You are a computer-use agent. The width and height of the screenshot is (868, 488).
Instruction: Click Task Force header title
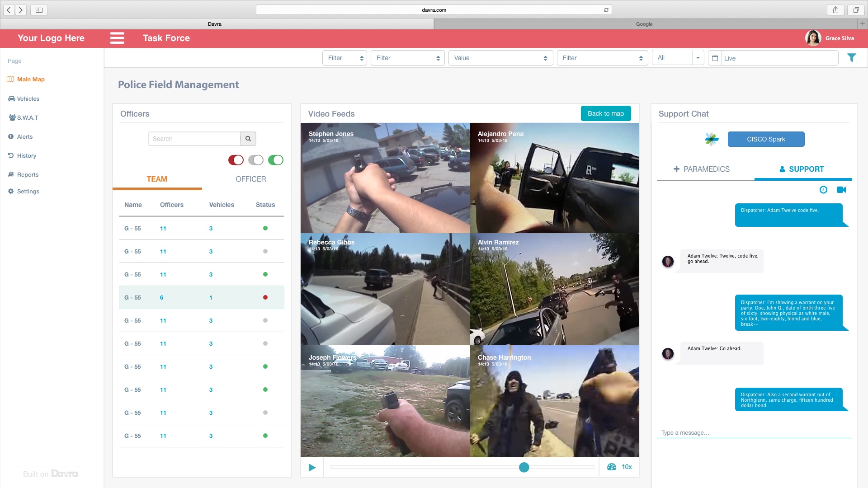point(166,38)
